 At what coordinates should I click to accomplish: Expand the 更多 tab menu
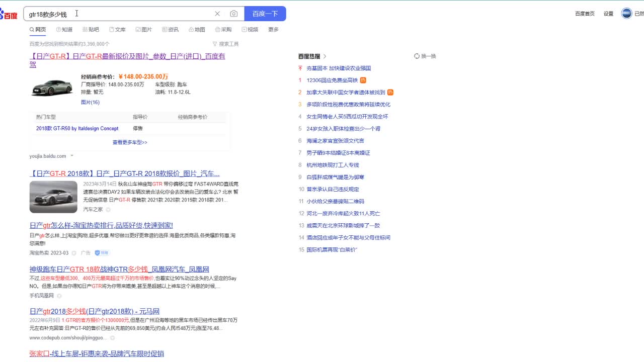coord(273,30)
